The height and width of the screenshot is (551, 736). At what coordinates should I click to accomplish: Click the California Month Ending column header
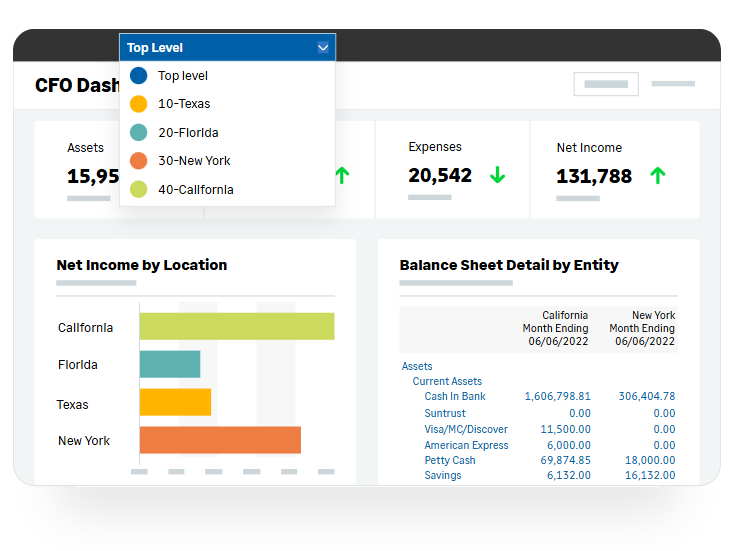pyautogui.click(x=555, y=329)
